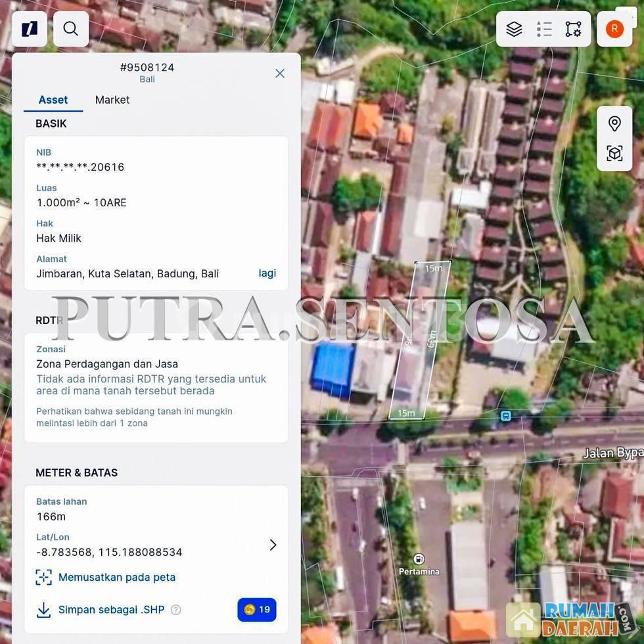
Task: Show the map legend list
Action: tap(544, 29)
